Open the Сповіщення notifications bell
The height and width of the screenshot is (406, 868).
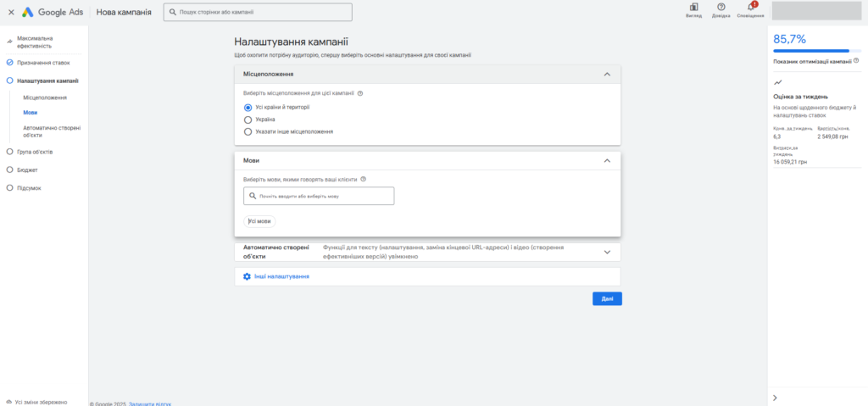[750, 8]
